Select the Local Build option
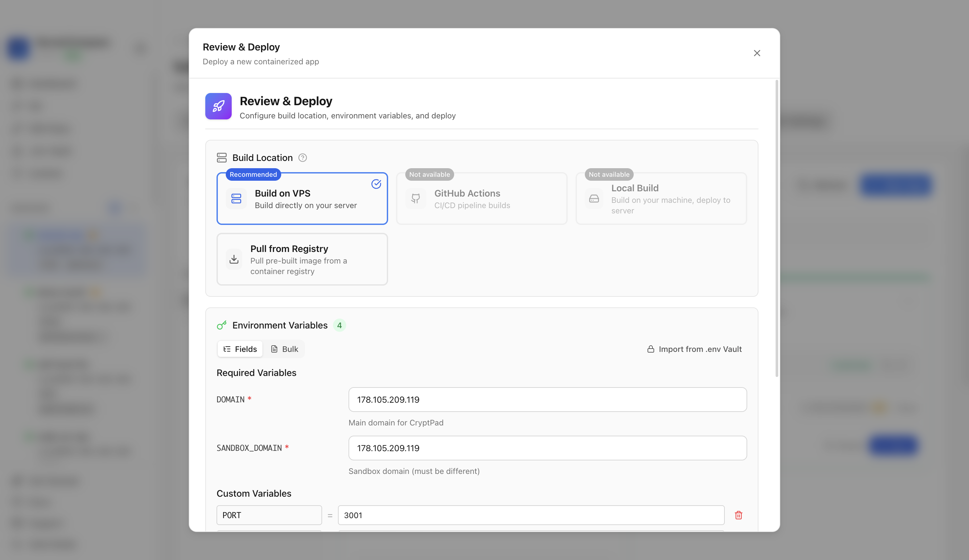969x560 pixels. point(661,198)
